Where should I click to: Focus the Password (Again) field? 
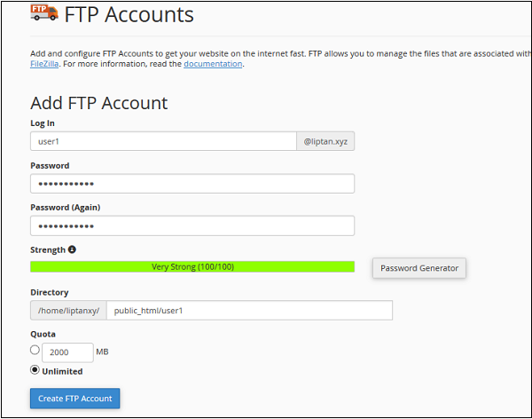point(192,225)
